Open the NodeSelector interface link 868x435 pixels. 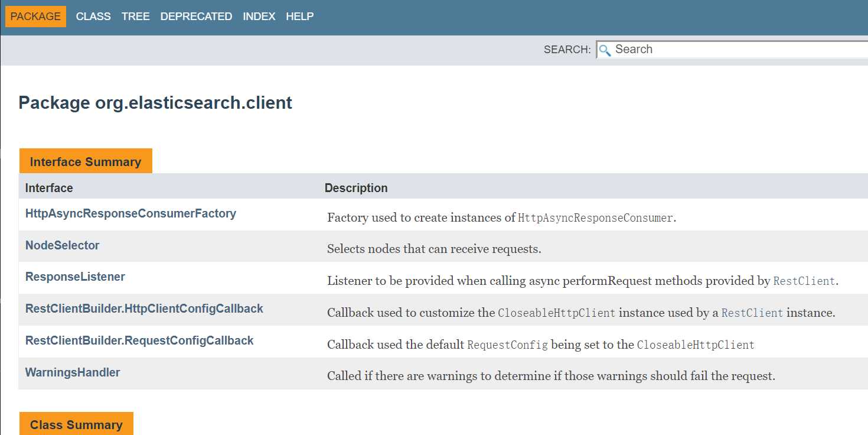click(62, 245)
